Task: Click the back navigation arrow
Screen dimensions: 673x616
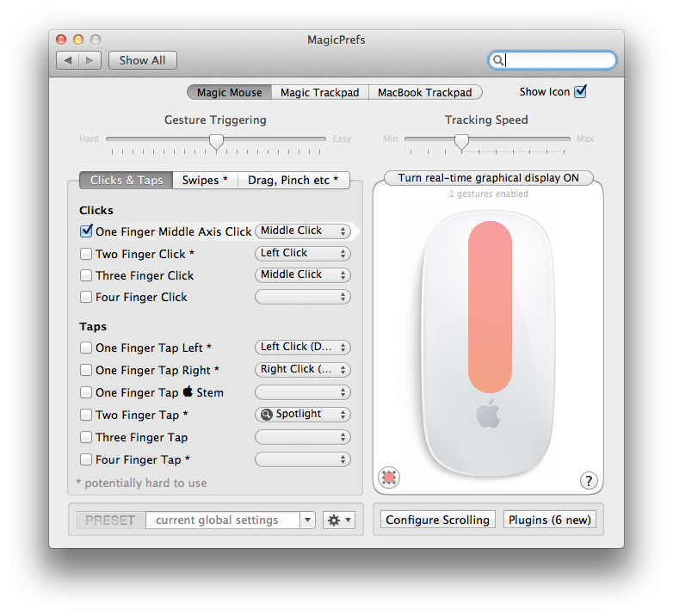Action: pos(68,60)
